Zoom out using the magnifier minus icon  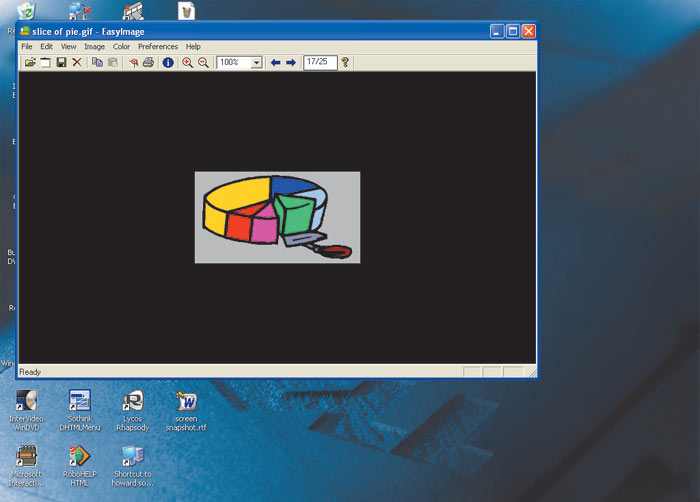point(203,63)
